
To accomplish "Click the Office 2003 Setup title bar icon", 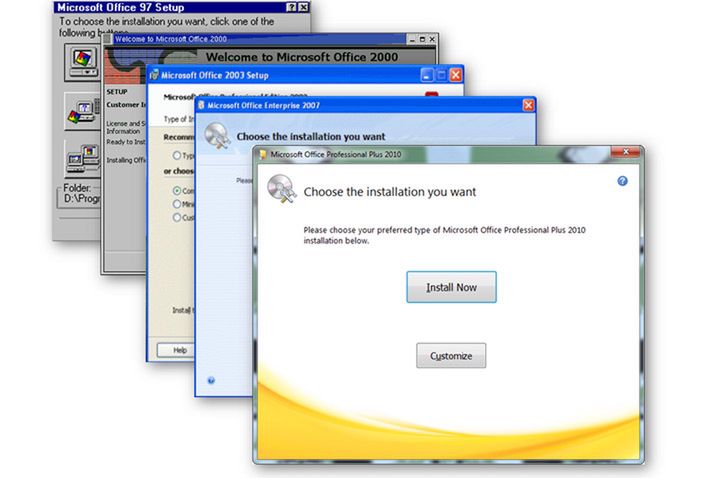I will point(154,75).
